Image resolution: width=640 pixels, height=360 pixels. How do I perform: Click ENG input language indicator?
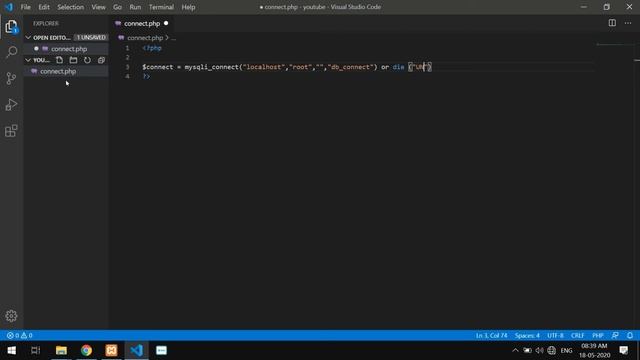pos(566,350)
